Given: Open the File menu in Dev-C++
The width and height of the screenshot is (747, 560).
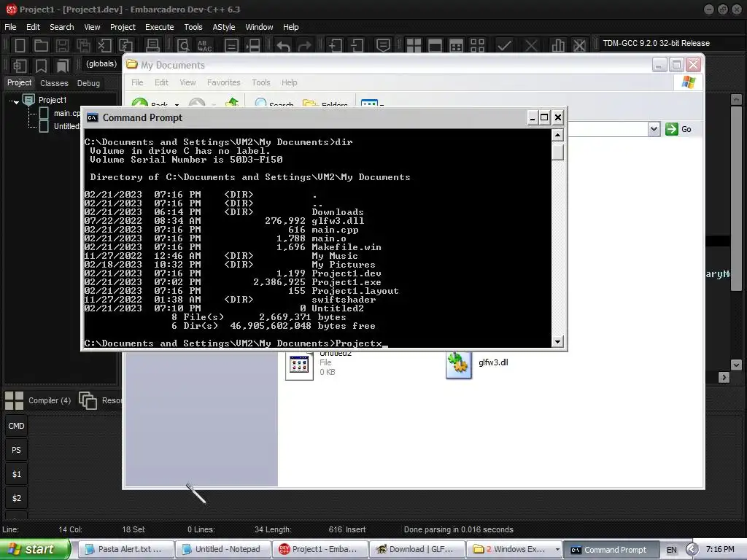Looking at the screenshot, I should click(10, 27).
